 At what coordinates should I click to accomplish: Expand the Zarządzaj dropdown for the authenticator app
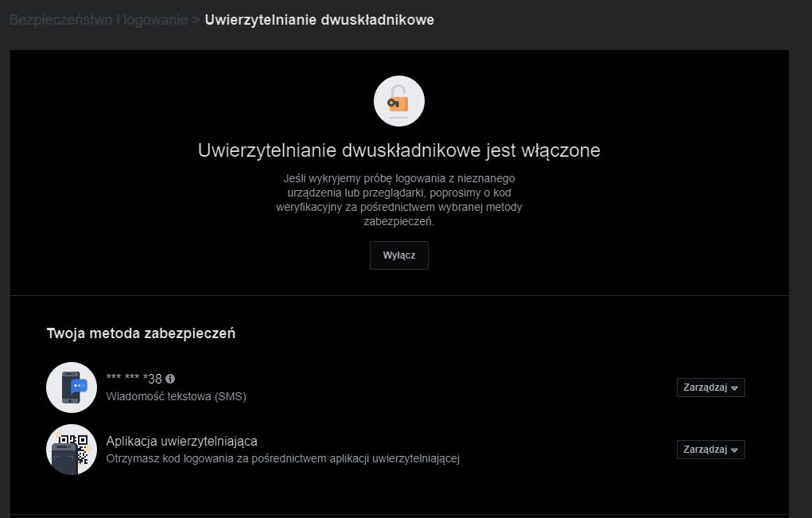pos(710,449)
